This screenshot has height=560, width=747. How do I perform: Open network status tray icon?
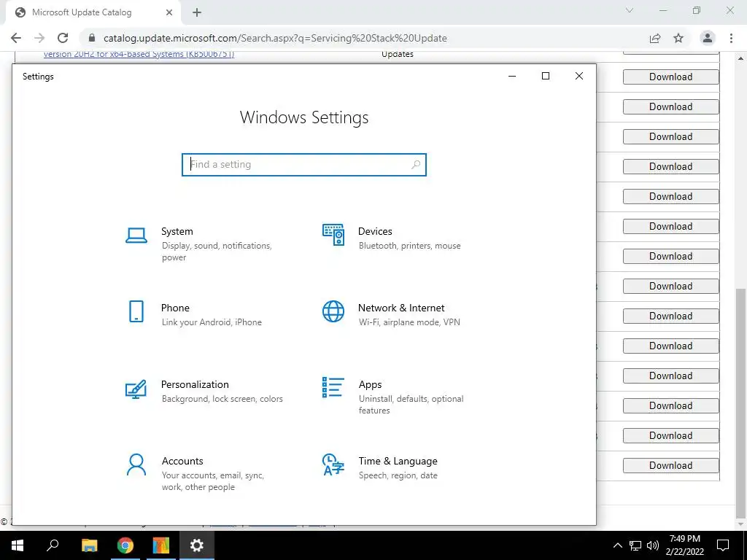(635, 545)
